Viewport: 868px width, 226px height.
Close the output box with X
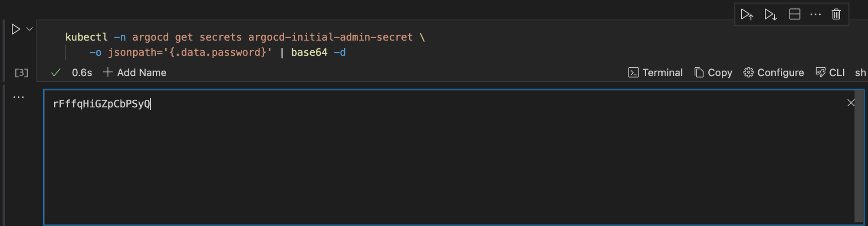(x=851, y=103)
